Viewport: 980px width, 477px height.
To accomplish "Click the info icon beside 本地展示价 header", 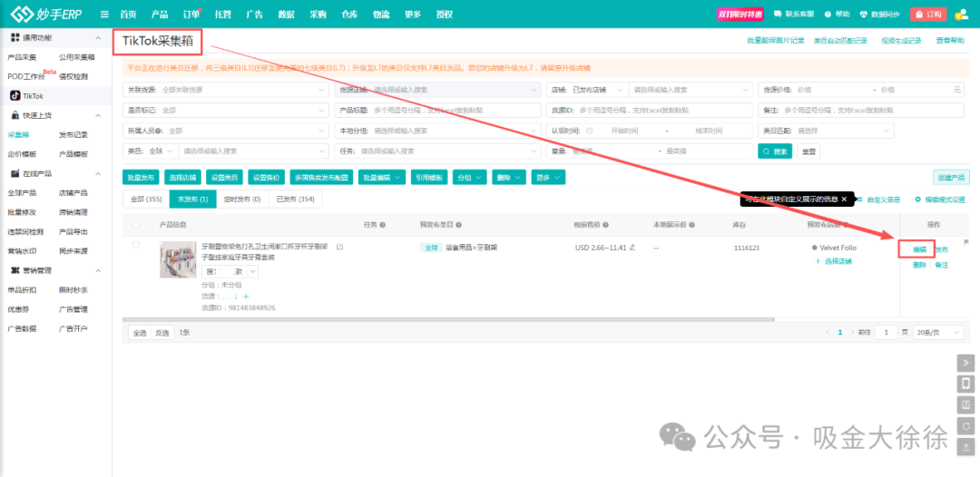I will point(691,225).
